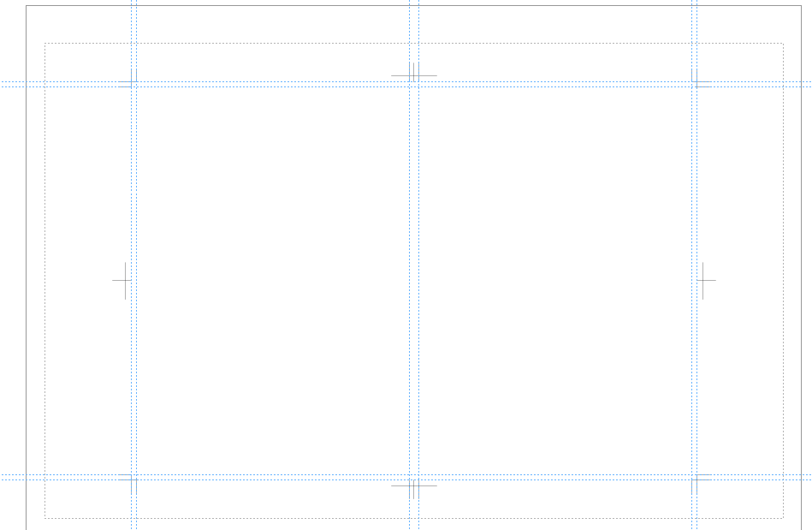Select the bottom-left corner crop mark

click(x=127, y=484)
